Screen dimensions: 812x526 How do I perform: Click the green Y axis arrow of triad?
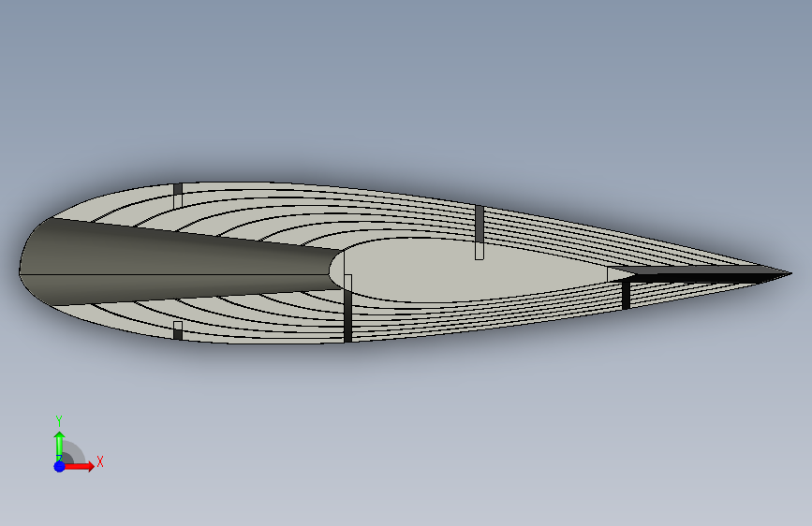coord(59,446)
